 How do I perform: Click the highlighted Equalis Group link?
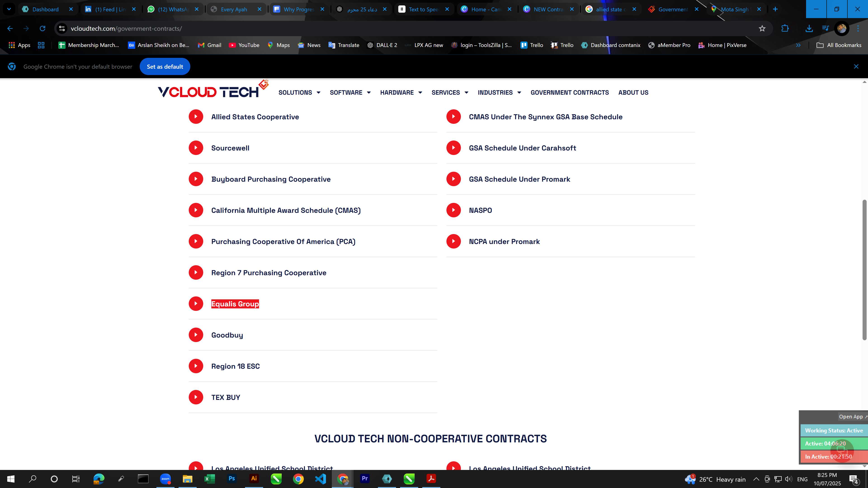click(235, 304)
